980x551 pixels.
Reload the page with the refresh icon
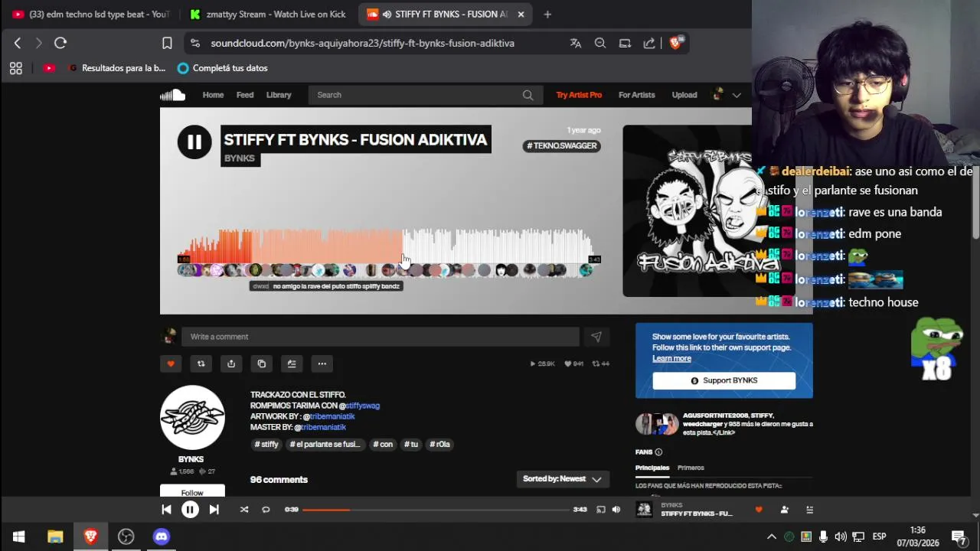[60, 43]
